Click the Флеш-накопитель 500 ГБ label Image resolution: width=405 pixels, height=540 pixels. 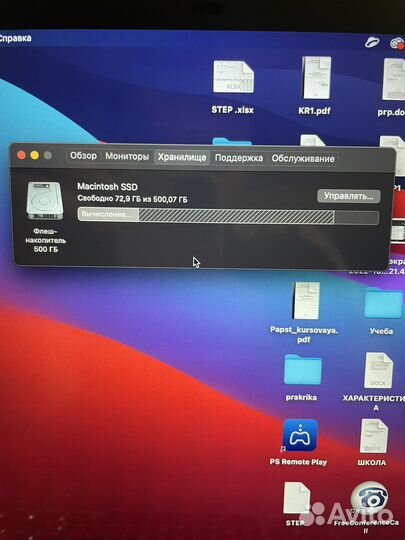point(45,240)
